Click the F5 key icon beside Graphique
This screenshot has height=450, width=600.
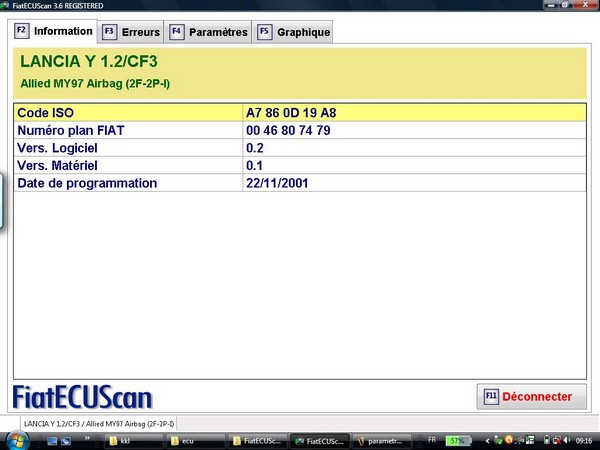click(264, 32)
